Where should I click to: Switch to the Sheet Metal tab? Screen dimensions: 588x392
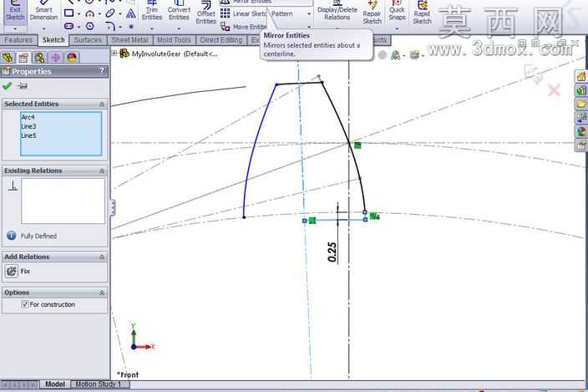129,40
